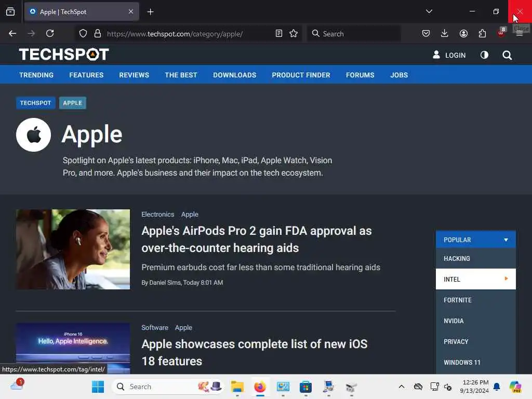Click the APPLE breadcrumb button

73,103
